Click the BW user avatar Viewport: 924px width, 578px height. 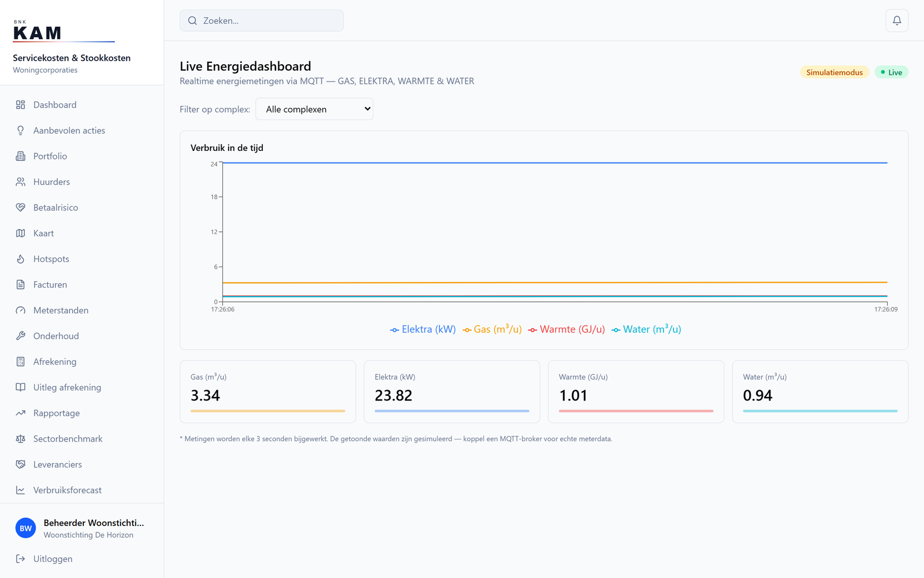[26, 528]
